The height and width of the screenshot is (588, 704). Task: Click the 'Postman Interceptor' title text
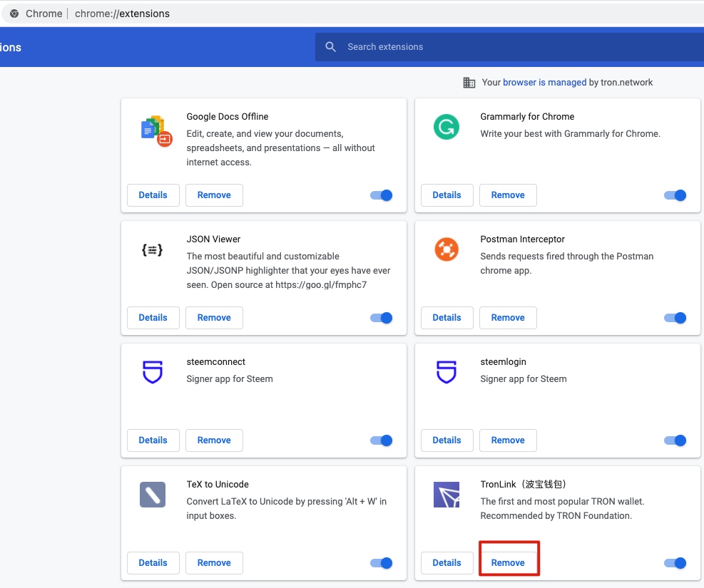pyautogui.click(x=522, y=239)
